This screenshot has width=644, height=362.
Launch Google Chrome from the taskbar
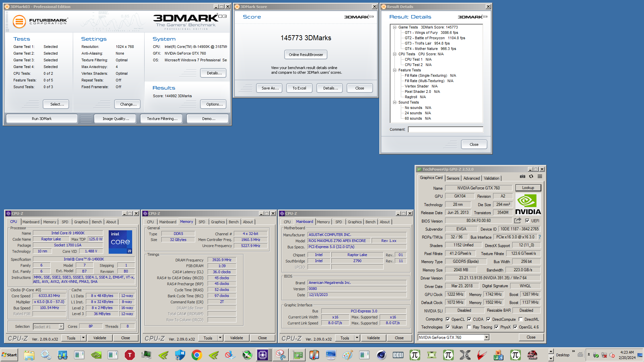(x=197, y=355)
